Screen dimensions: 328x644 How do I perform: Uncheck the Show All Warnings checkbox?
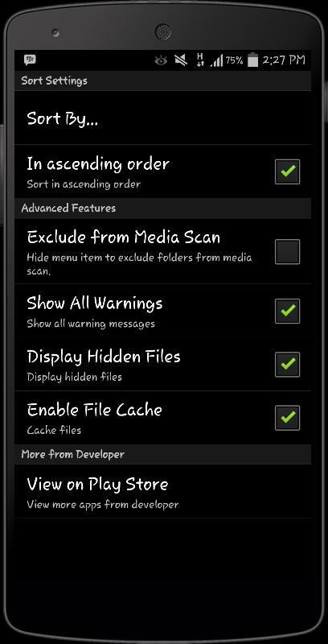(x=288, y=311)
